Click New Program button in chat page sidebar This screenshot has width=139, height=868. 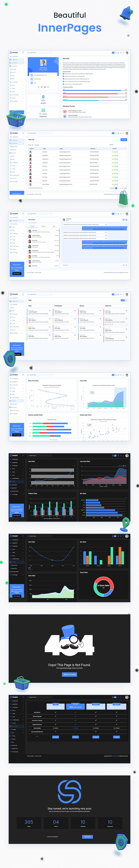(x=17, y=274)
